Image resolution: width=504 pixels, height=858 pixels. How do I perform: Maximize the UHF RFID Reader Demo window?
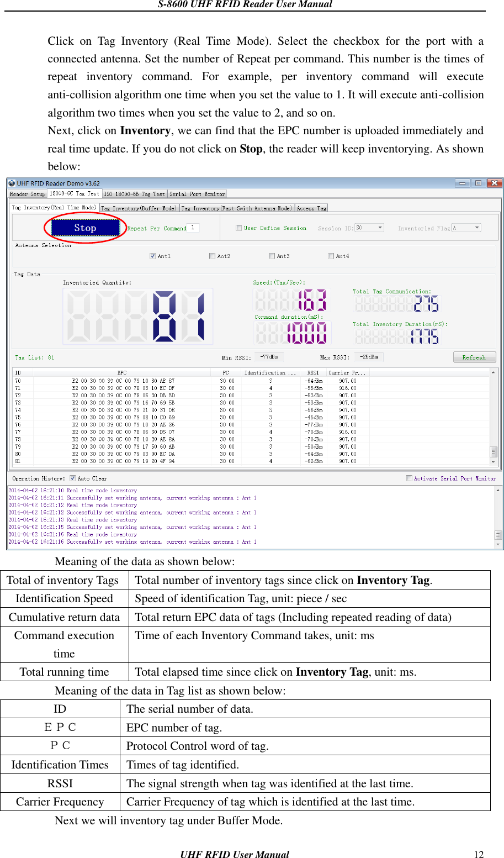479,183
